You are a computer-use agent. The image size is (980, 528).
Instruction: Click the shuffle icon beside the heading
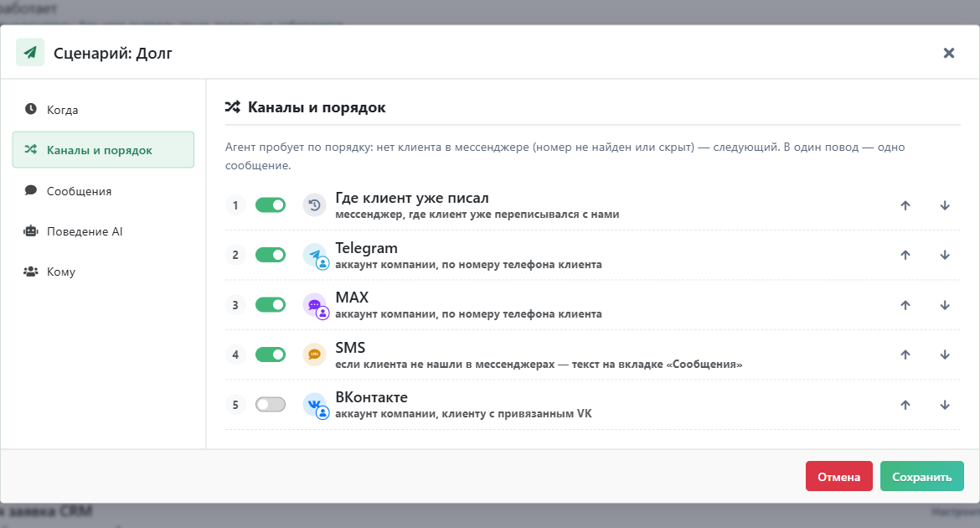click(233, 107)
